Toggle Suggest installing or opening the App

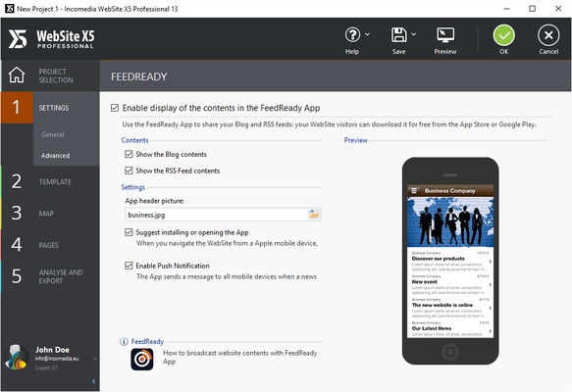pos(129,232)
